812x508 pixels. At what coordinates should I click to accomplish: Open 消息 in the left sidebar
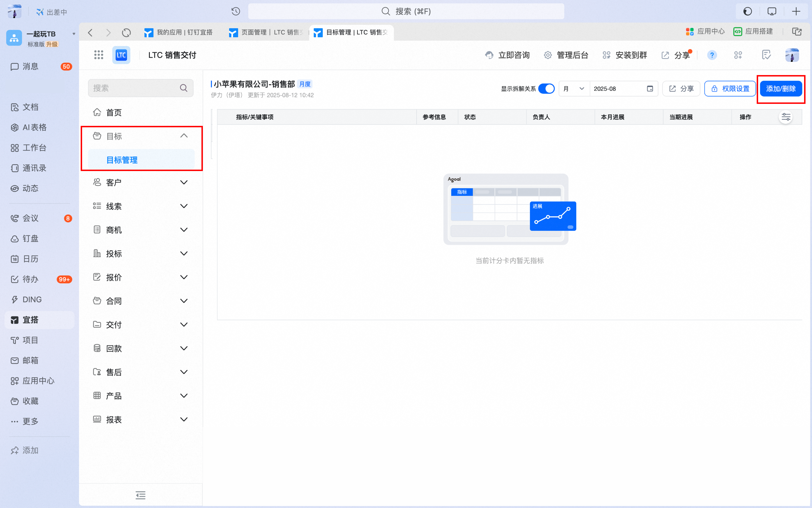pyautogui.click(x=40, y=66)
